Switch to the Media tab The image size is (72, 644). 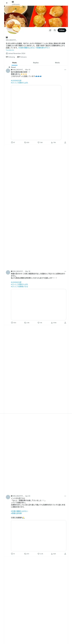point(57,63)
